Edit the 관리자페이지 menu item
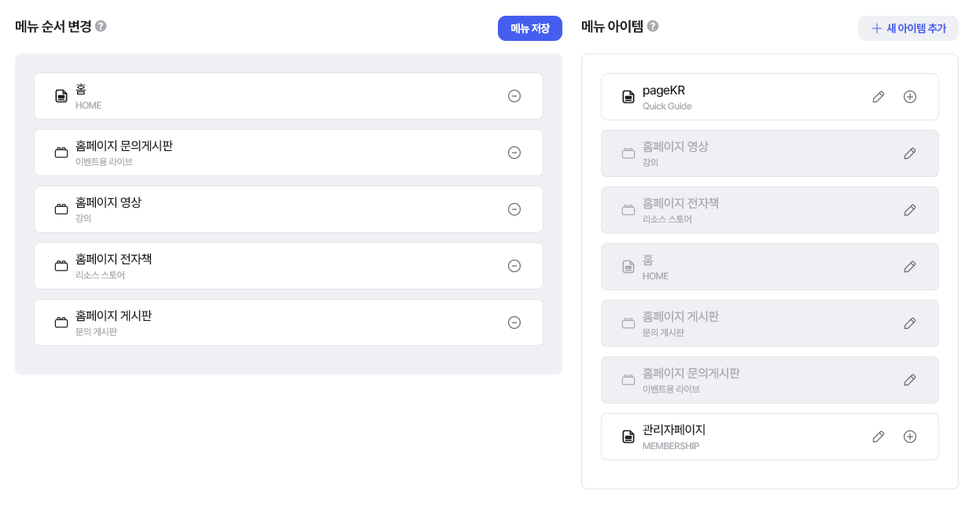 (x=879, y=437)
